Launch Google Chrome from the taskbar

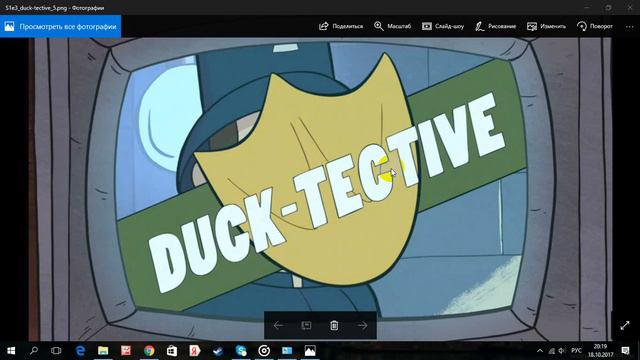(x=149, y=351)
